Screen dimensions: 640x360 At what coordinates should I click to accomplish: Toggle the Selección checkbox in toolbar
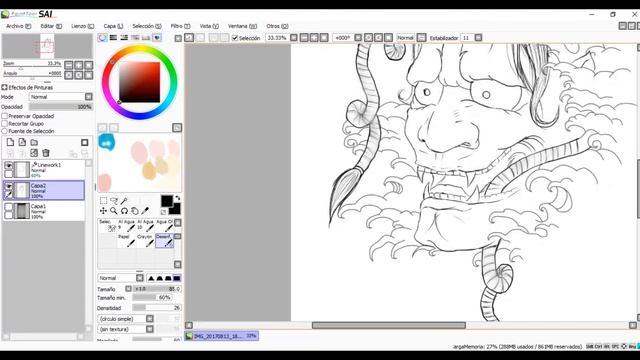tap(235, 38)
